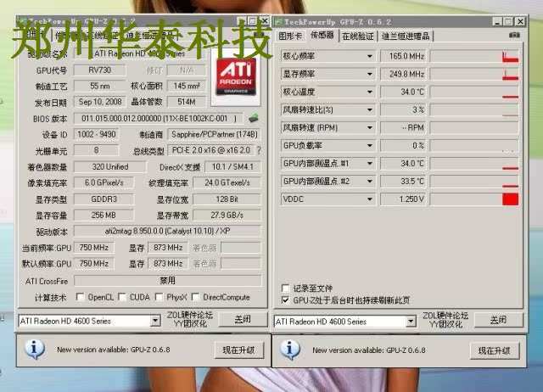Toggle the CUDA checkbox
Screen dimensions: 543x392
(x=122, y=297)
